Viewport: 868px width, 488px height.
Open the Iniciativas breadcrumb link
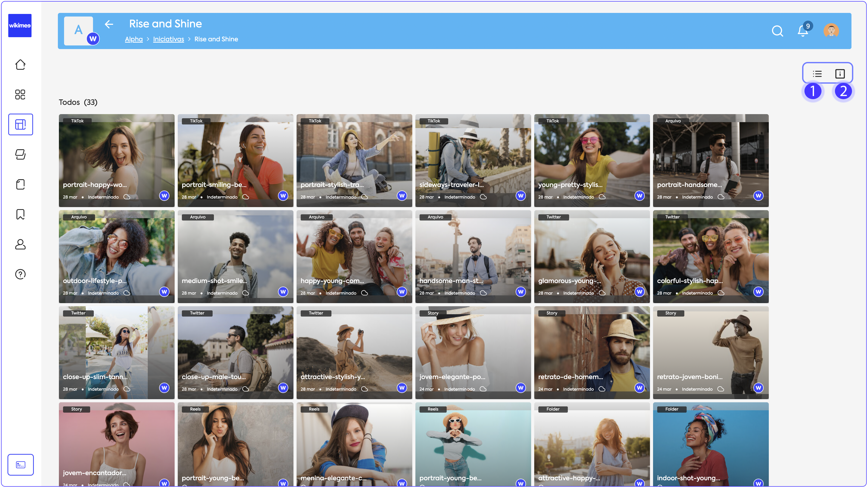pos(168,39)
